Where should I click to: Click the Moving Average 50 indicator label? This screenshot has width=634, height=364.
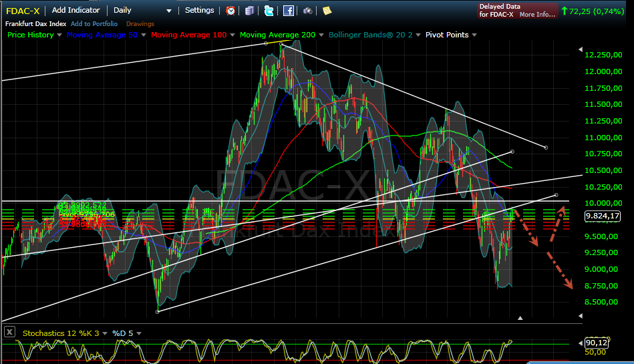point(102,35)
